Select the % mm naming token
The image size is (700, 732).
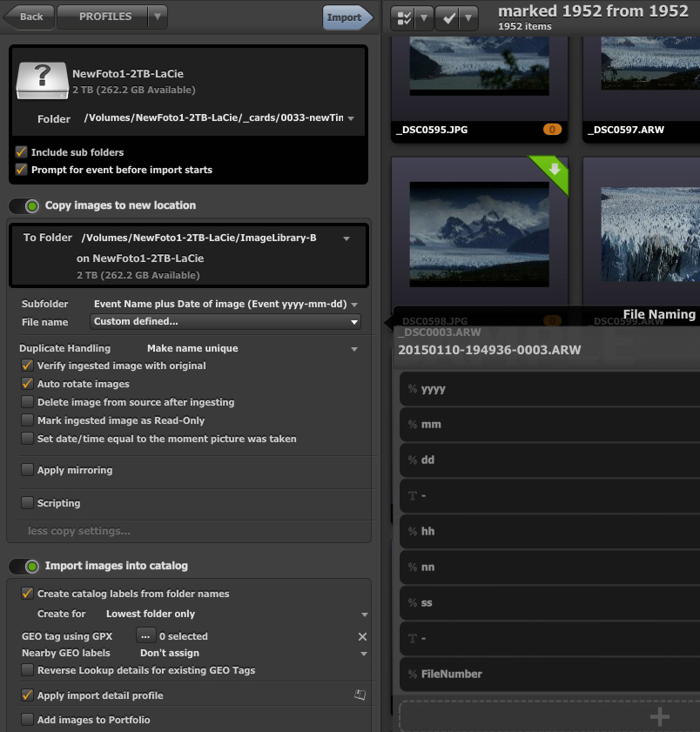(x=549, y=425)
